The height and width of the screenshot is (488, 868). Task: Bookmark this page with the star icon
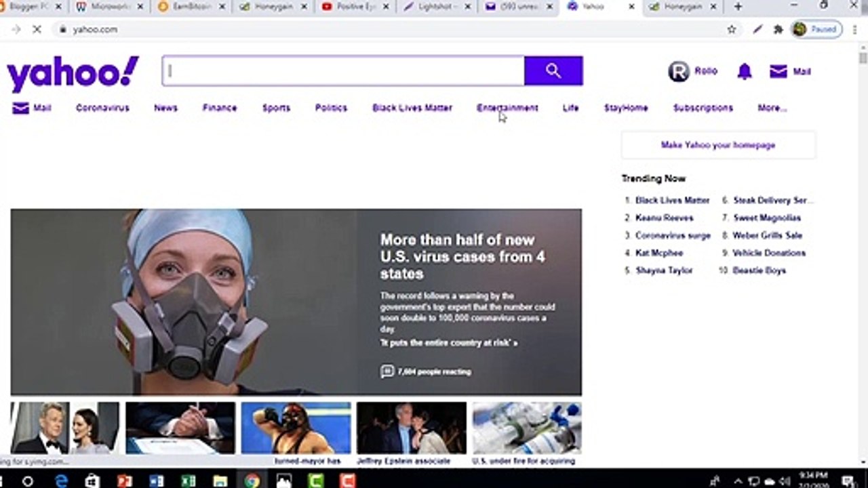click(x=732, y=29)
